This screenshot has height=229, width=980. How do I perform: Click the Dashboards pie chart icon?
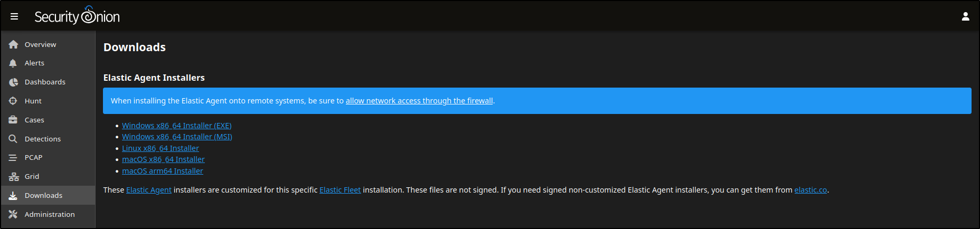tap(13, 82)
